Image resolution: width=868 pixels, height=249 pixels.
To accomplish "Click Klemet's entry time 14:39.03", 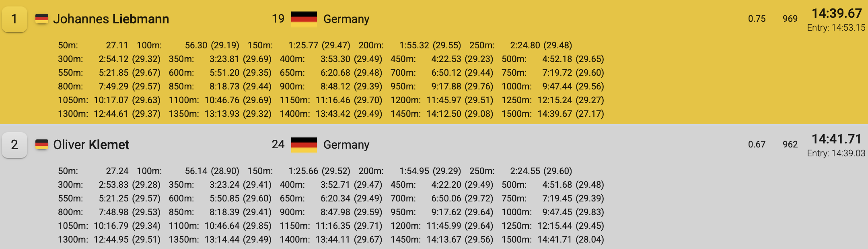I will coord(836,154).
